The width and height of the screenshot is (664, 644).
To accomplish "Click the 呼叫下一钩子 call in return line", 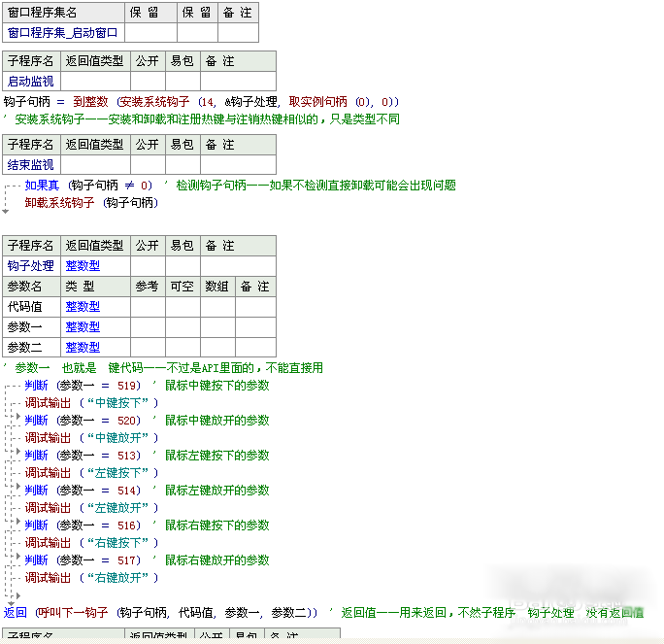I will pyautogui.click(x=75, y=612).
